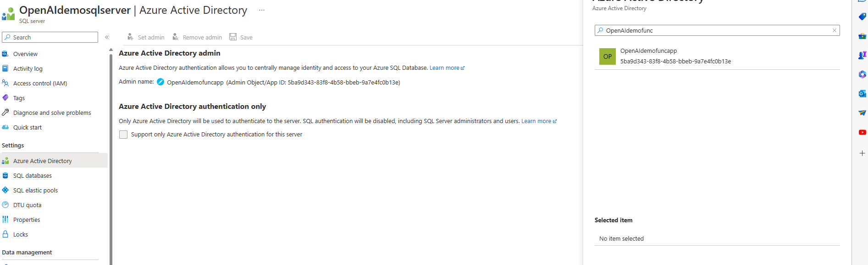Screen dimensions: 868x265
Task: Open Activity log menu item
Action: click(x=28, y=68)
